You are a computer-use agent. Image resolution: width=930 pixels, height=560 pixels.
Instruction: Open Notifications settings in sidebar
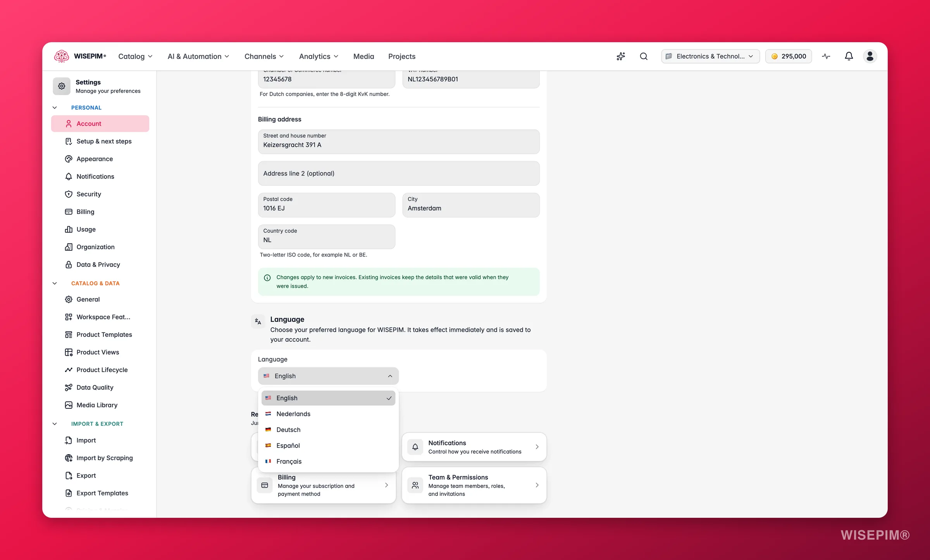[100, 177]
